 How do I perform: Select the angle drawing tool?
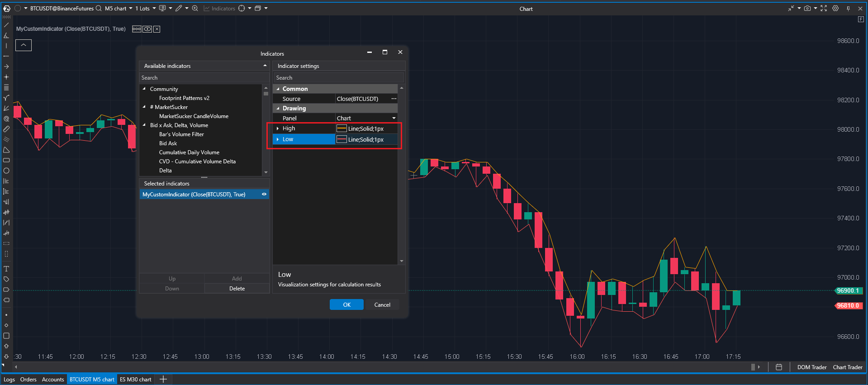click(x=6, y=35)
